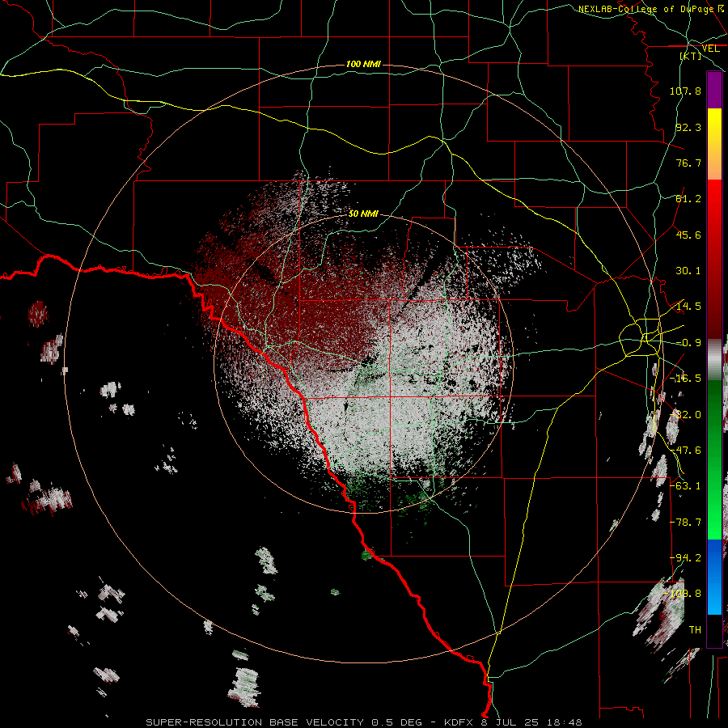Click the Super-Resolution Base Velocity caption
The width and height of the screenshot is (728, 728).
[x=363, y=722]
